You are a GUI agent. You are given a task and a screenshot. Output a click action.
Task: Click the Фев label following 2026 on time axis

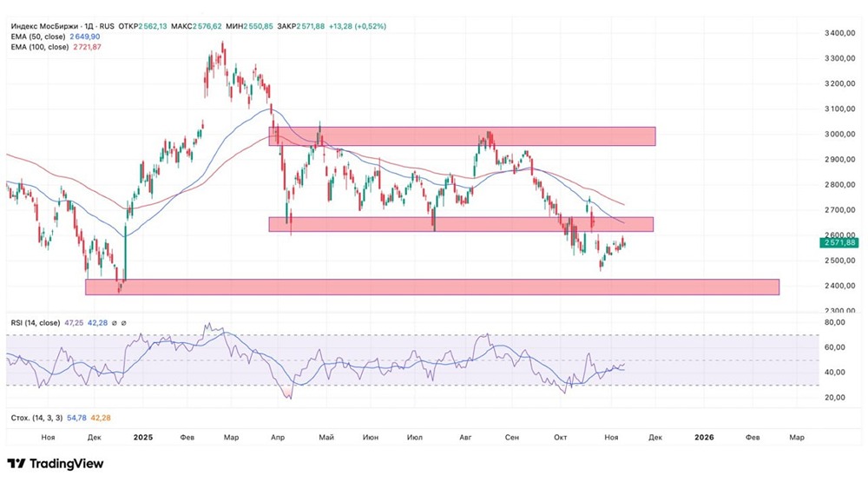(753, 437)
